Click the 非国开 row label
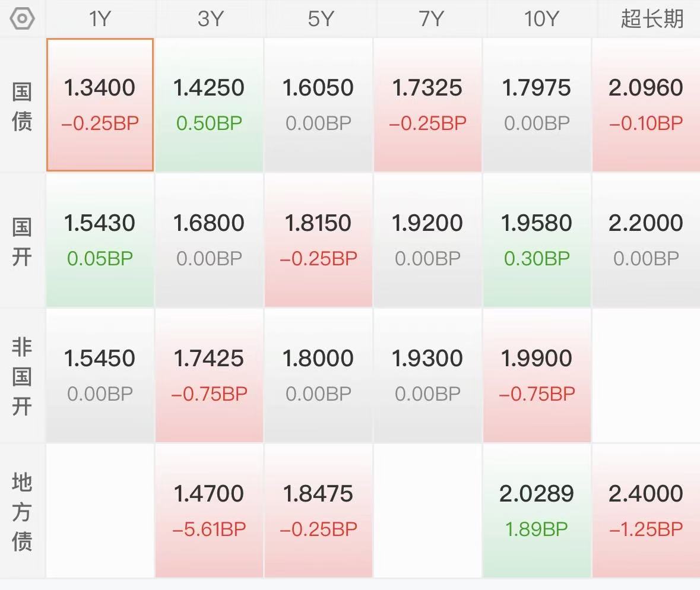This screenshot has width=700, height=590. (x=22, y=376)
